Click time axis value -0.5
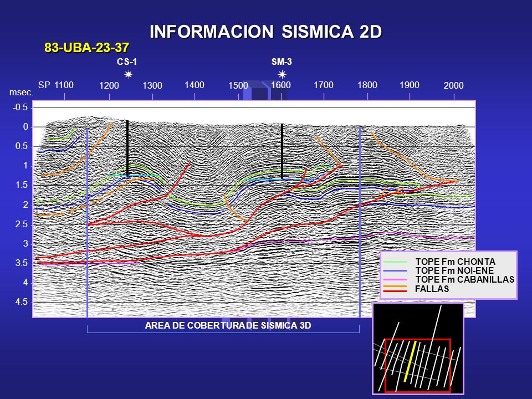Image resolution: width=532 pixels, height=399 pixels. point(21,108)
